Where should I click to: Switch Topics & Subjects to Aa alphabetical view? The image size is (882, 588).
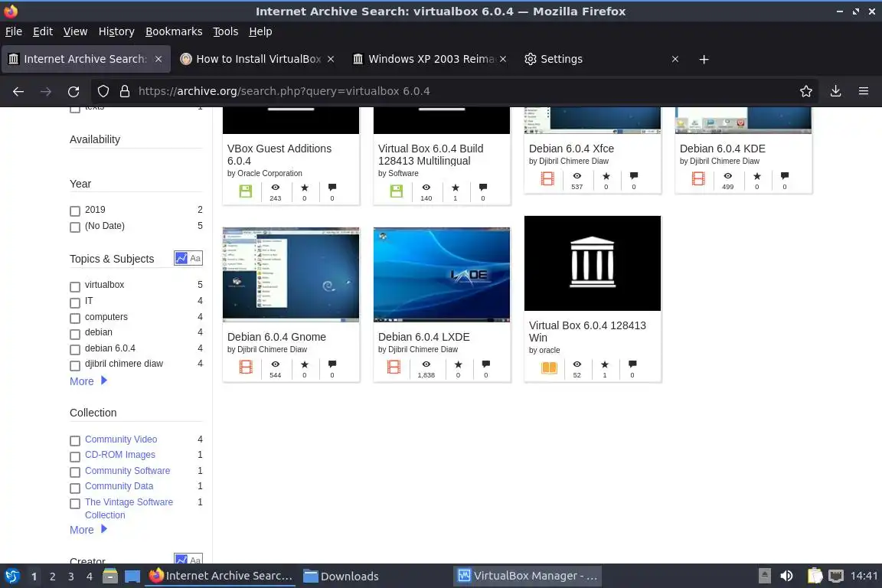[x=195, y=258]
